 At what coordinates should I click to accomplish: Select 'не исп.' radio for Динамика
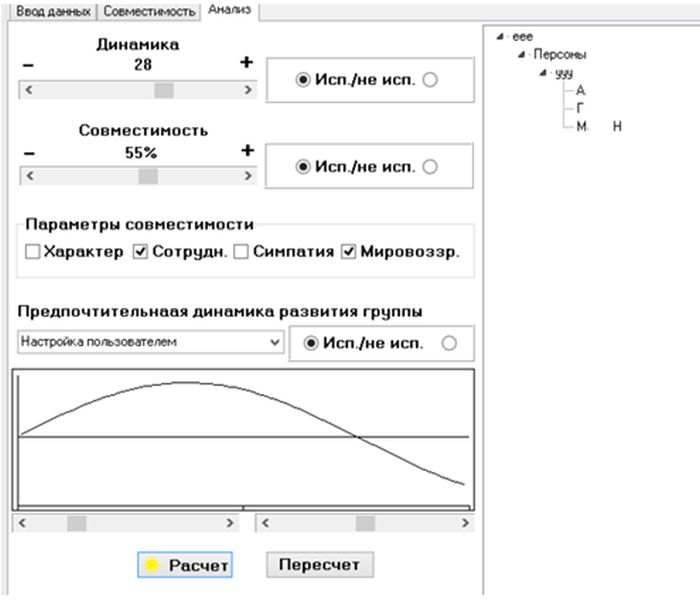click(x=430, y=80)
